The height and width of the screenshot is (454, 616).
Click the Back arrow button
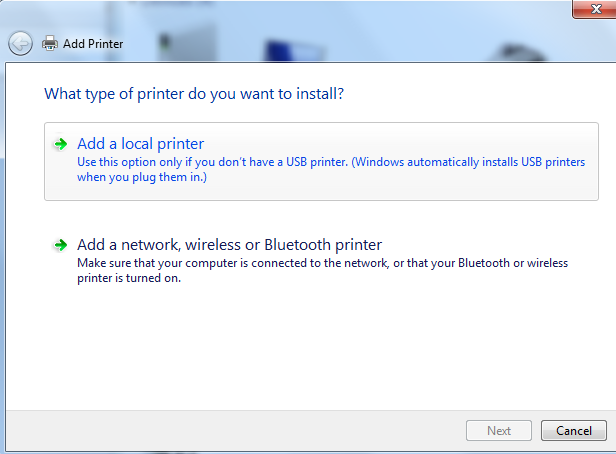(20, 44)
